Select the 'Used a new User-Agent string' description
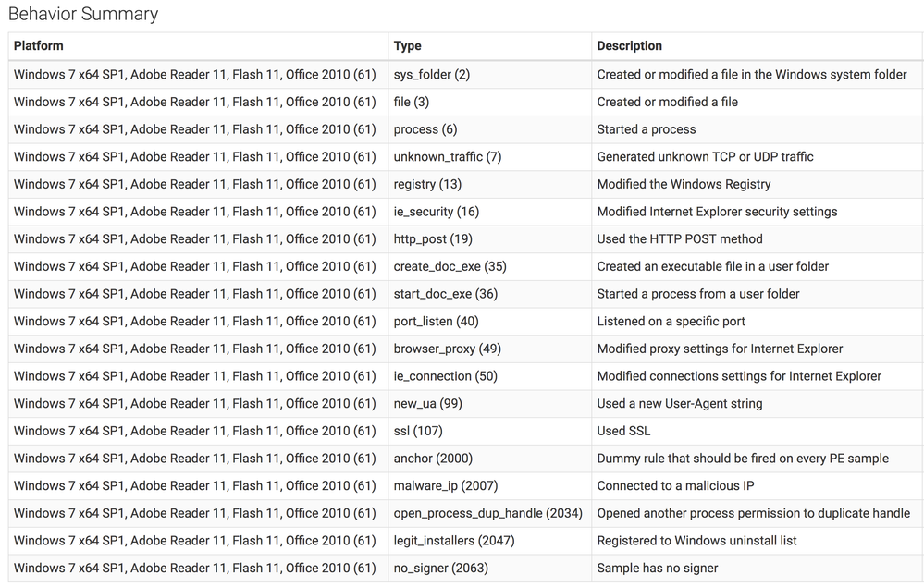Image resolution: width=924 pixels, height=587 pixels. 679,403
